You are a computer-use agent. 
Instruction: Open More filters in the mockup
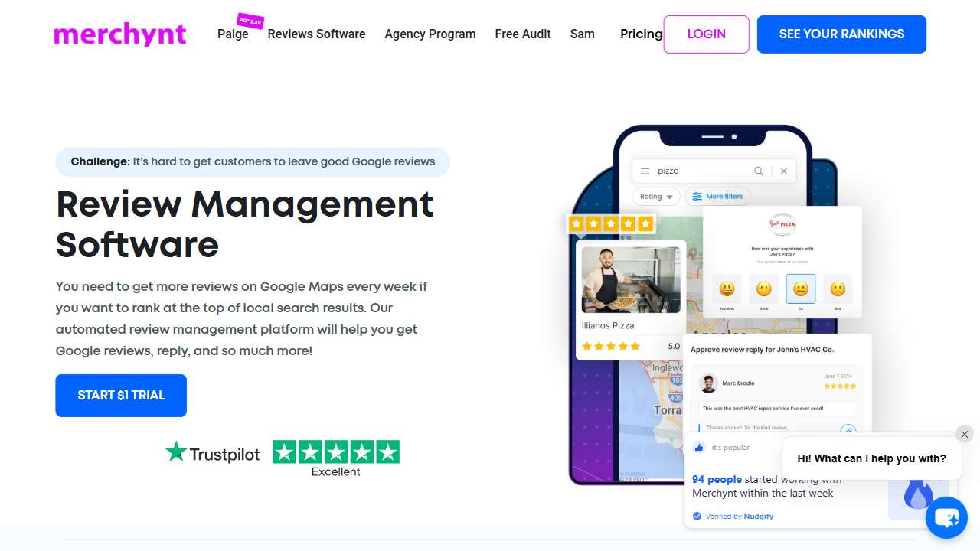pos(717,197)
